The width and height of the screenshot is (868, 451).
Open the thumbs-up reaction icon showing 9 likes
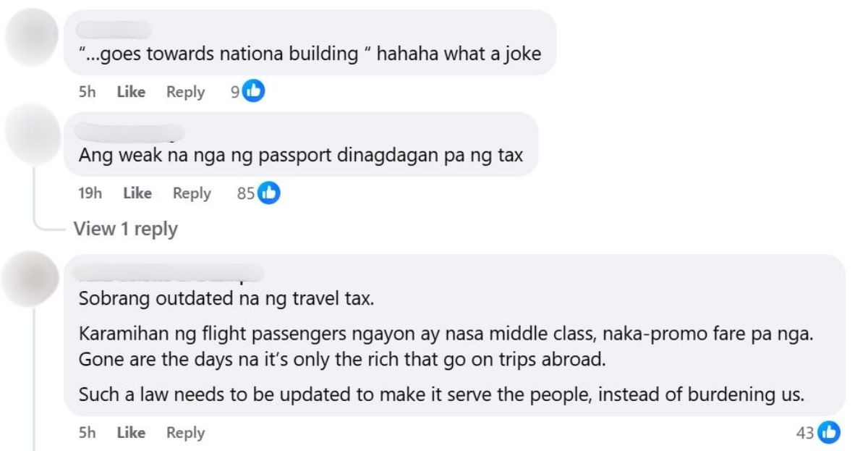click(254, 92)
